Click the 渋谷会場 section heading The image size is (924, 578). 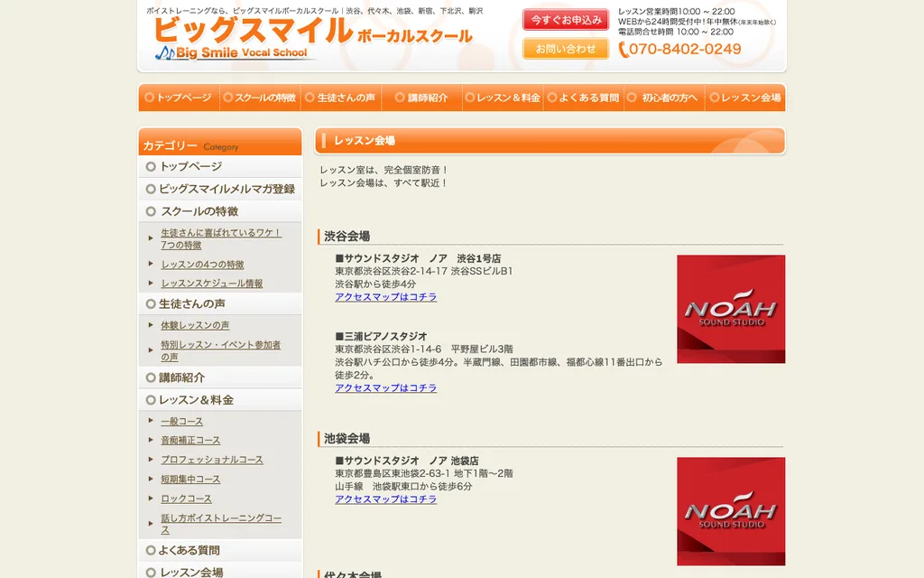[x=347, y=237]
